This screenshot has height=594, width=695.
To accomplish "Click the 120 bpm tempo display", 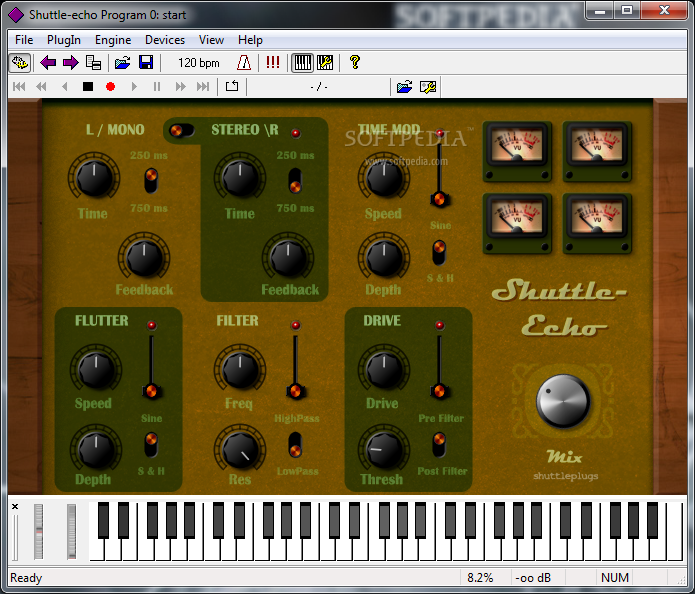I will 199,63.
